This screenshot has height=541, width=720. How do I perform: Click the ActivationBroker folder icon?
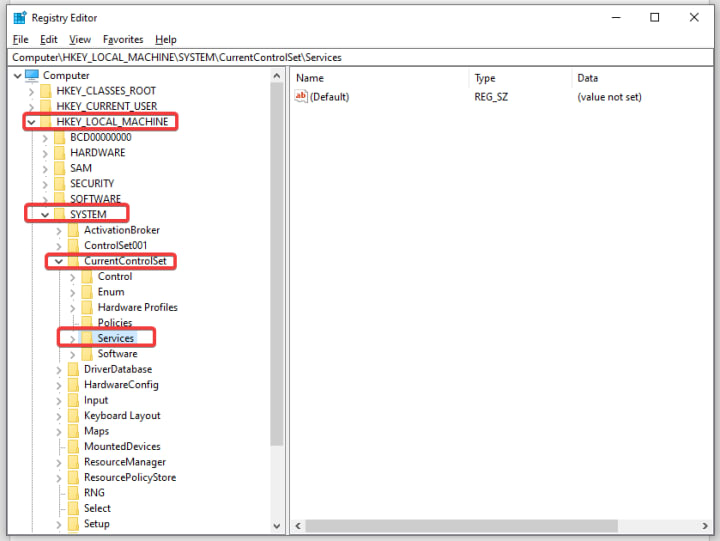pyautogui.click(x=73, y=230)
